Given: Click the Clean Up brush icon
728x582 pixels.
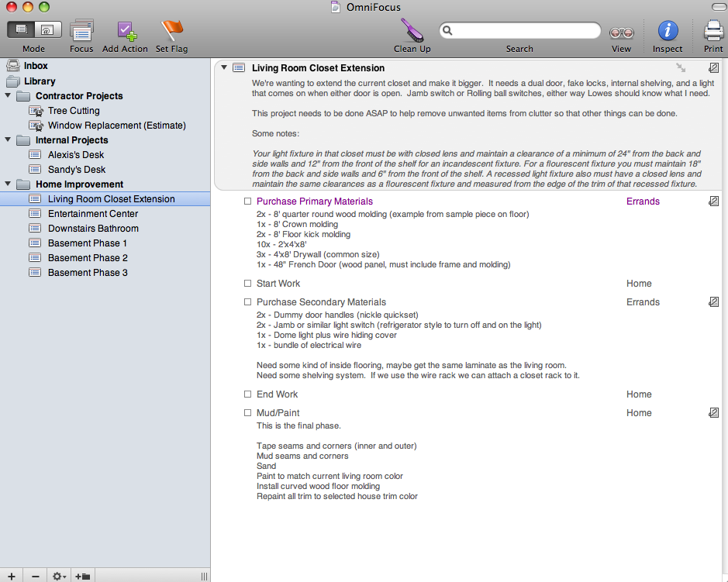Looking at the screenshot, I should coord(412,30).
